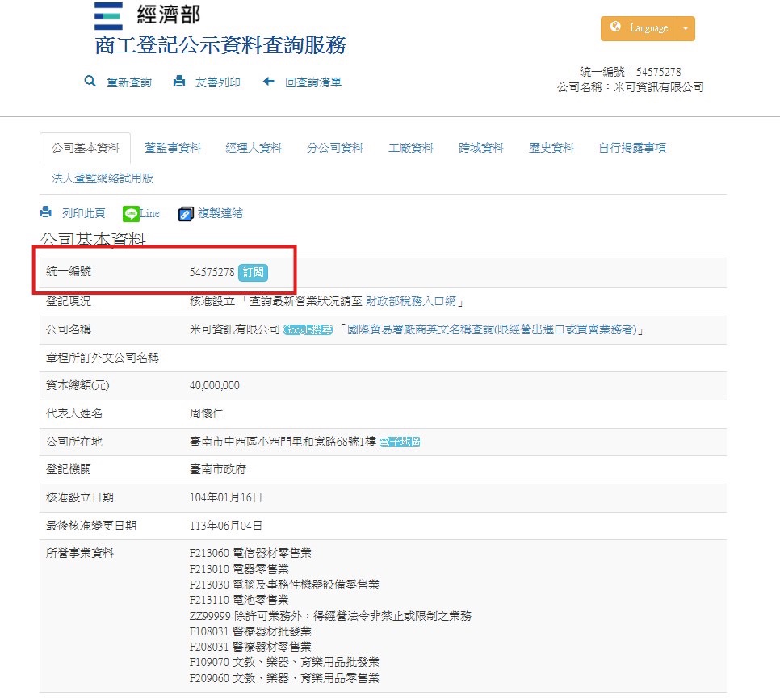Viewport: 780px width, 700px height.
Task: Click the printer icon beside 列印此頁
Action: (x=46, y=213)
